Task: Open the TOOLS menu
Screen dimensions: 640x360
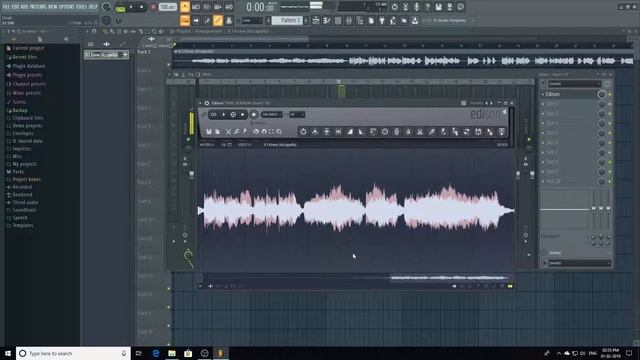Action: click(81, 7)
